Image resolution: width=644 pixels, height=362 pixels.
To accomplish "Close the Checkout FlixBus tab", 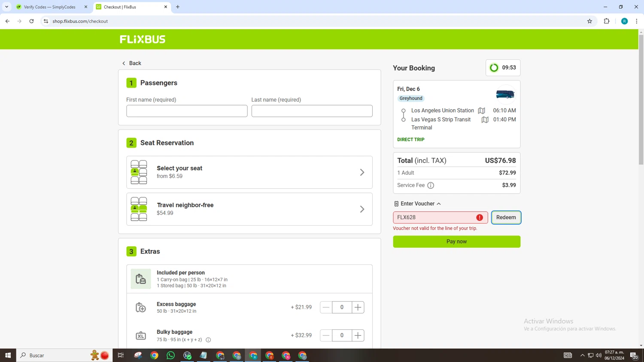I will [x=166, y=7].
